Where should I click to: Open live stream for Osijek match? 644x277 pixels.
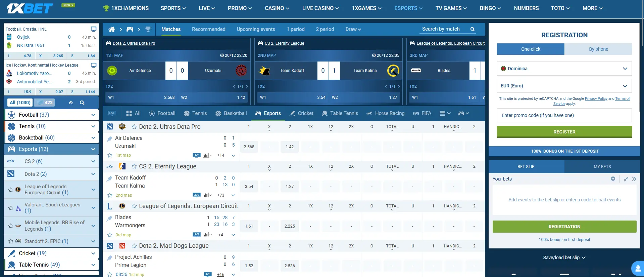94,29
